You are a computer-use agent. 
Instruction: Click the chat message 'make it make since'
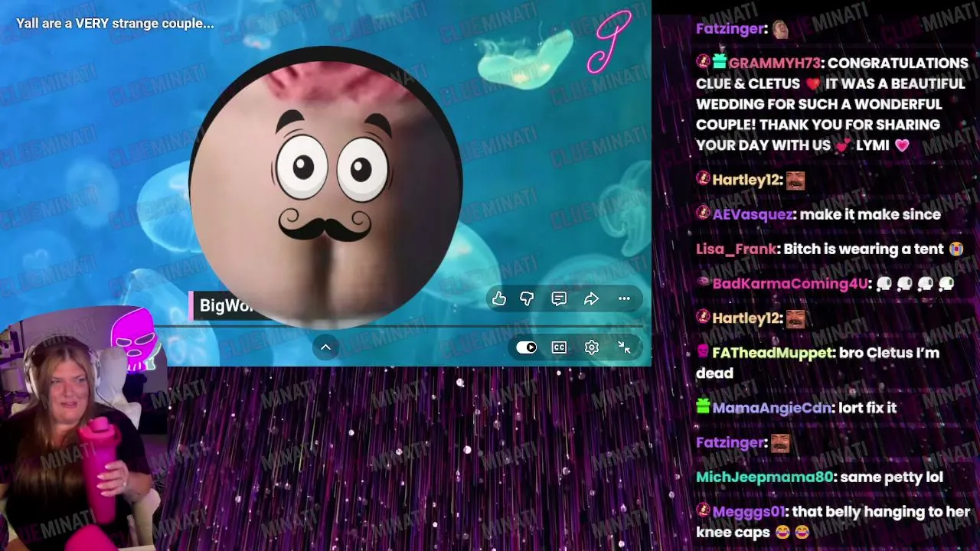870,214
